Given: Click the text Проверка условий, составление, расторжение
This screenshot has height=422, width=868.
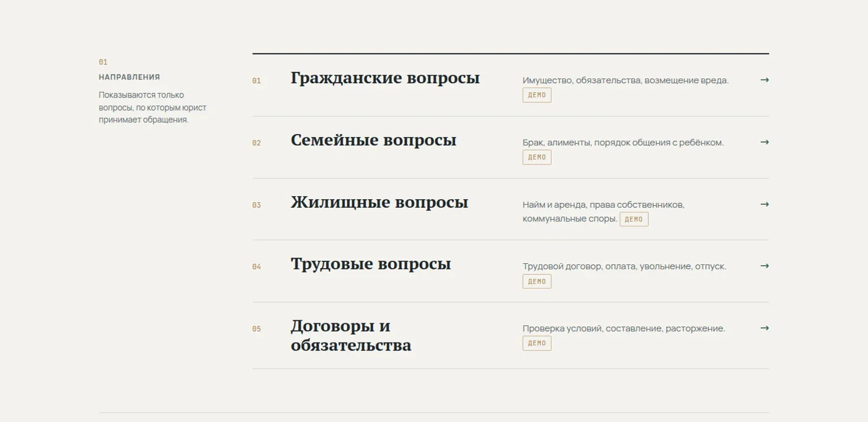Looking at the screenshot, I should 624,328.
